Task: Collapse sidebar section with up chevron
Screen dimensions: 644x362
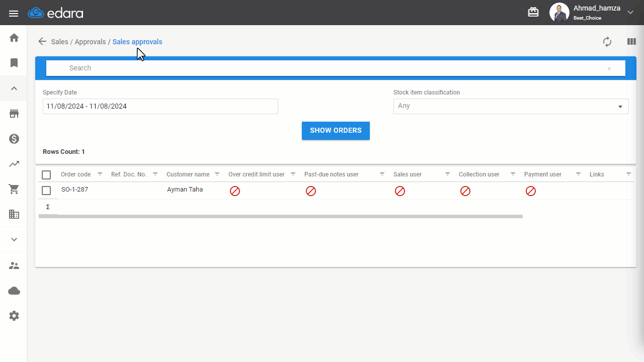Action: 14,88
